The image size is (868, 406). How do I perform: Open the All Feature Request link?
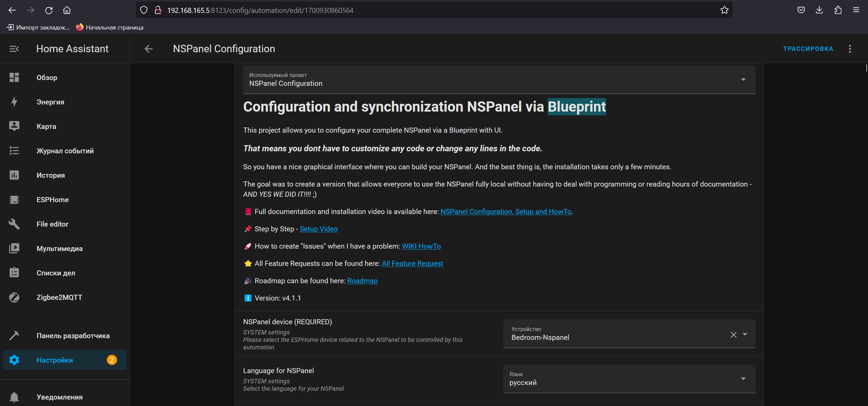coord(412,264)
